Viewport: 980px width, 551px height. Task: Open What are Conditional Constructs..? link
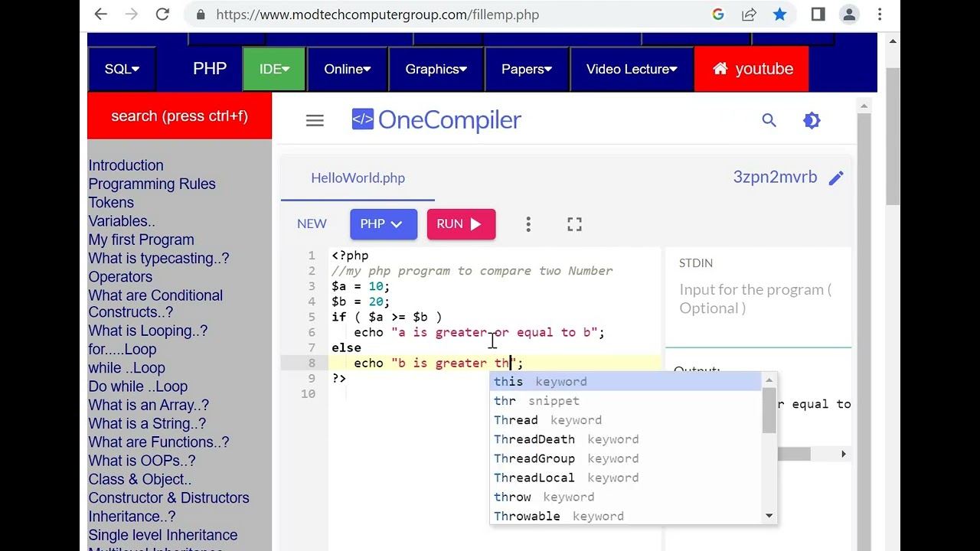[x=155, y=304]
